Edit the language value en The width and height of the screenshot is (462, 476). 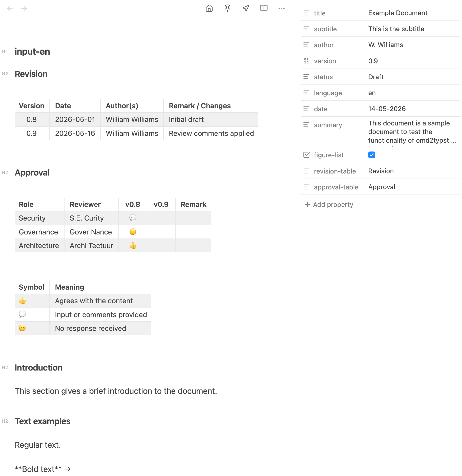[372, 93]
